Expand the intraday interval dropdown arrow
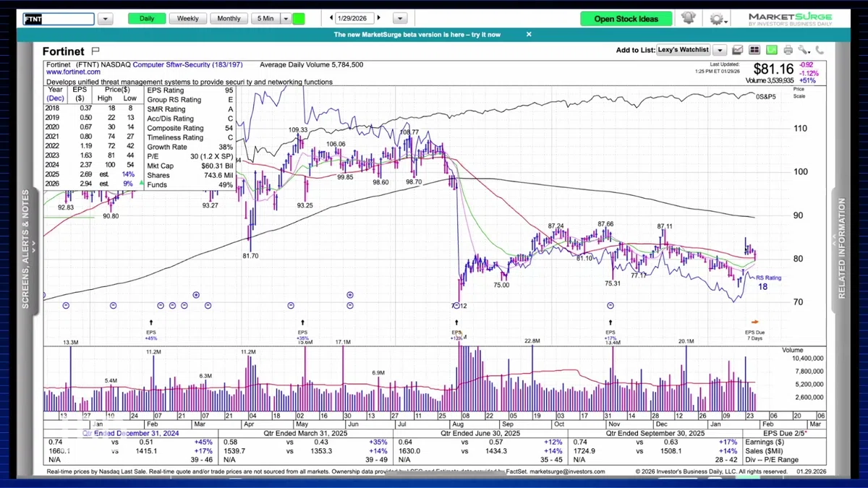This screenshot has height=488, width=868. (286, 19)
